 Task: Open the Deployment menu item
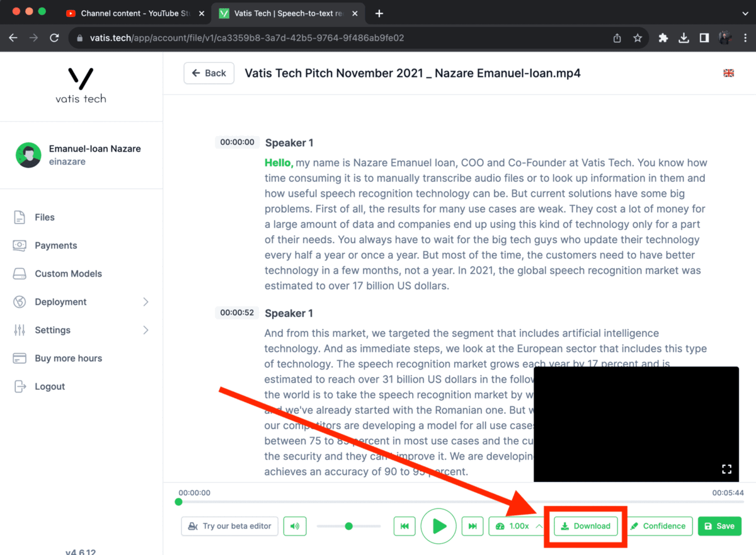click(60, 302)
